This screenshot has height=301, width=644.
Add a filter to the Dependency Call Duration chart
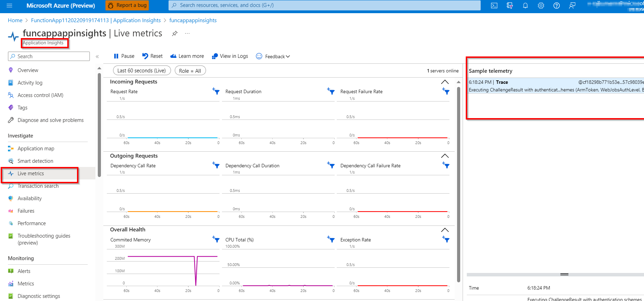coord(331,165)
